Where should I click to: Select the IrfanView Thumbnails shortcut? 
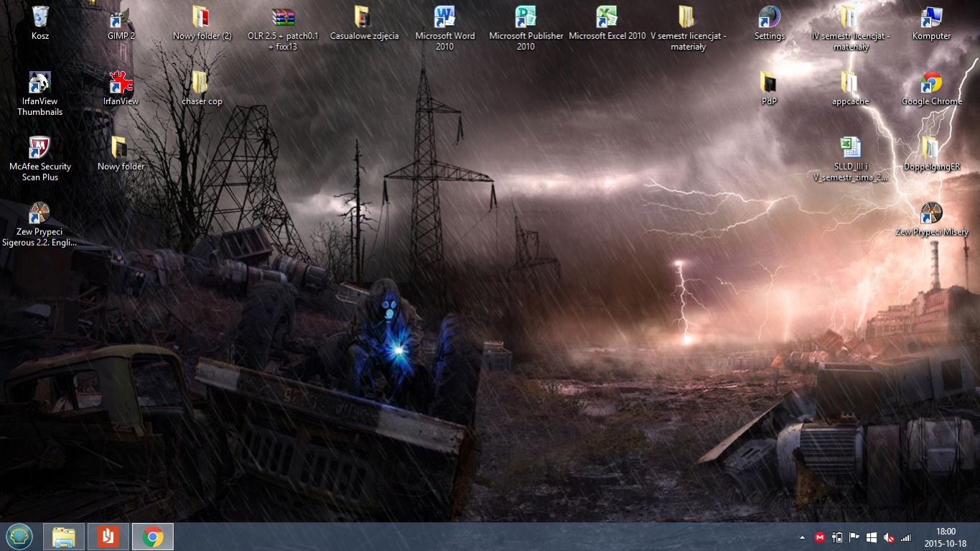pyautogui.click(x=40, y=93)
